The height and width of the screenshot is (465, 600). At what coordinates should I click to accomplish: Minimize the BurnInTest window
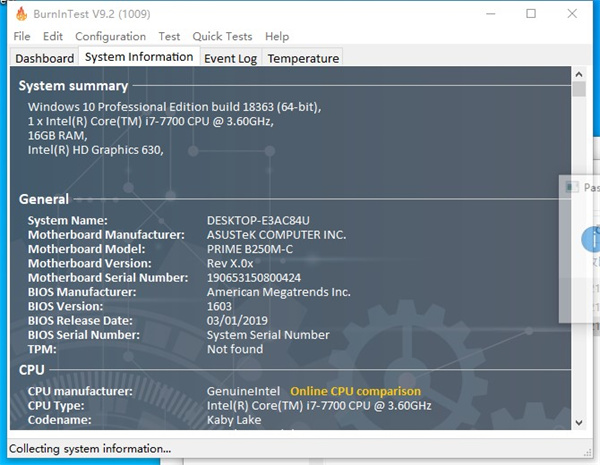tap(485, 14)
